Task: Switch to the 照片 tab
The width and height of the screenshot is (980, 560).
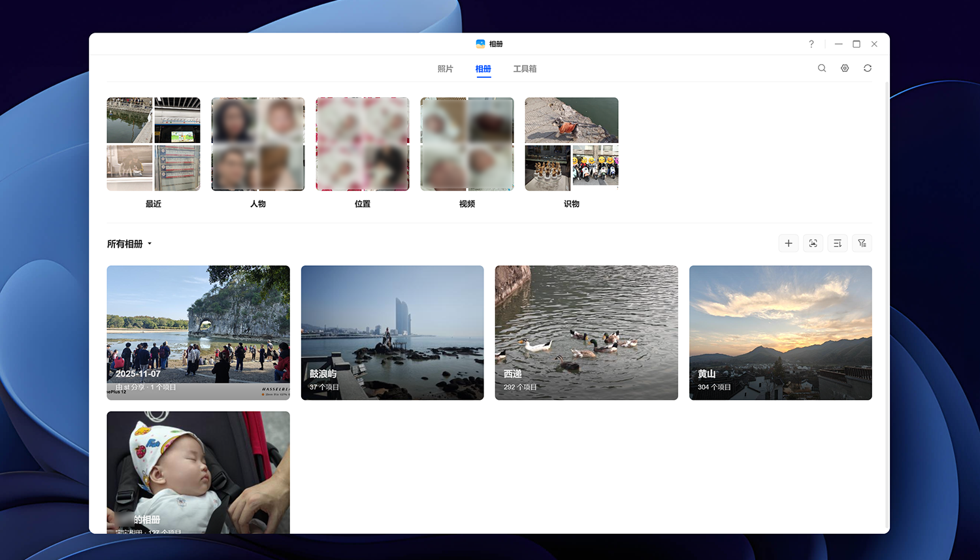Action: pos(446,69)
